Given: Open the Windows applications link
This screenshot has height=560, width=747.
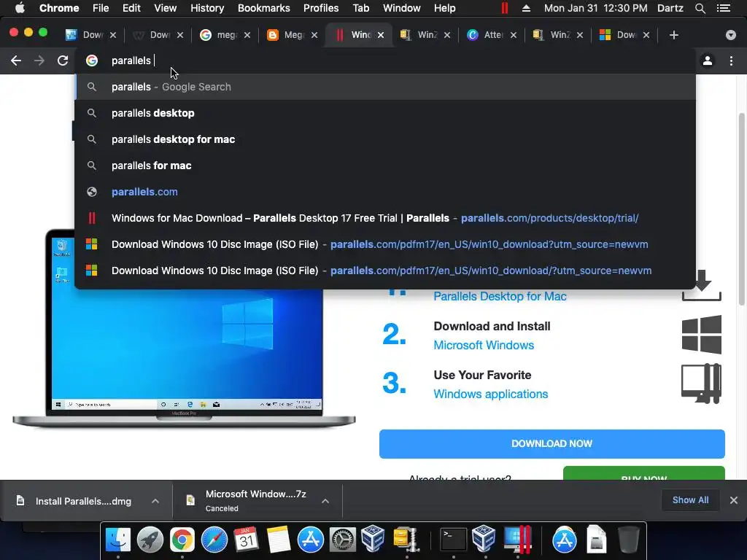Looking at the screenshot, I should tap(490, 394).
